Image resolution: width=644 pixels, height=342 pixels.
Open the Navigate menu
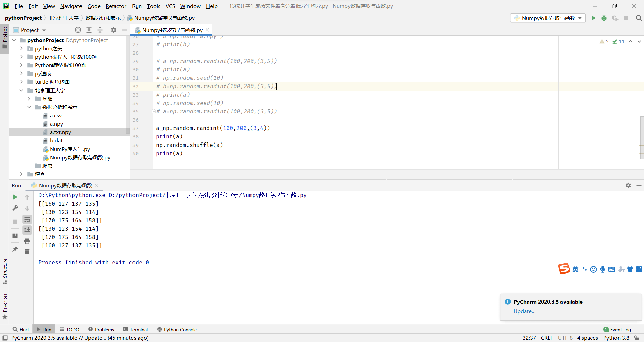pos(71,6)
